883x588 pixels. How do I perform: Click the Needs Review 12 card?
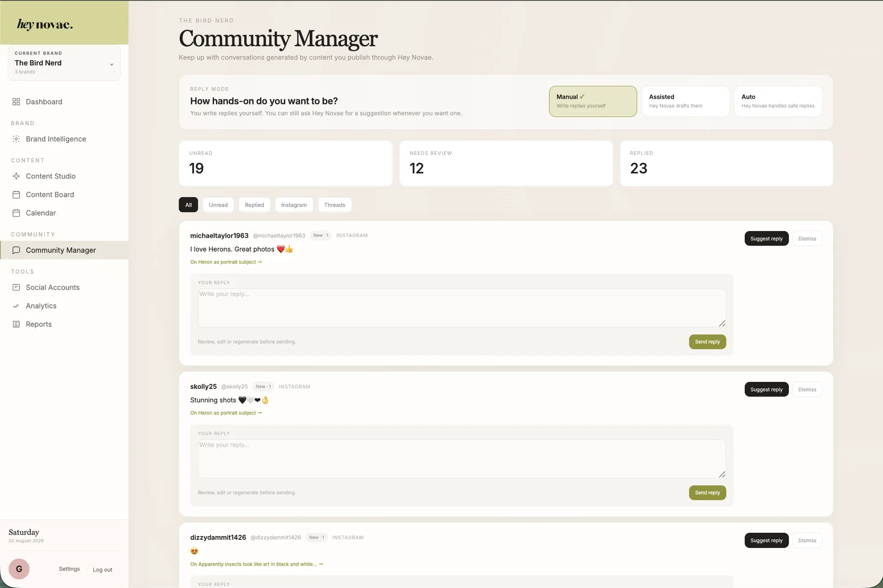click(506, 163)
